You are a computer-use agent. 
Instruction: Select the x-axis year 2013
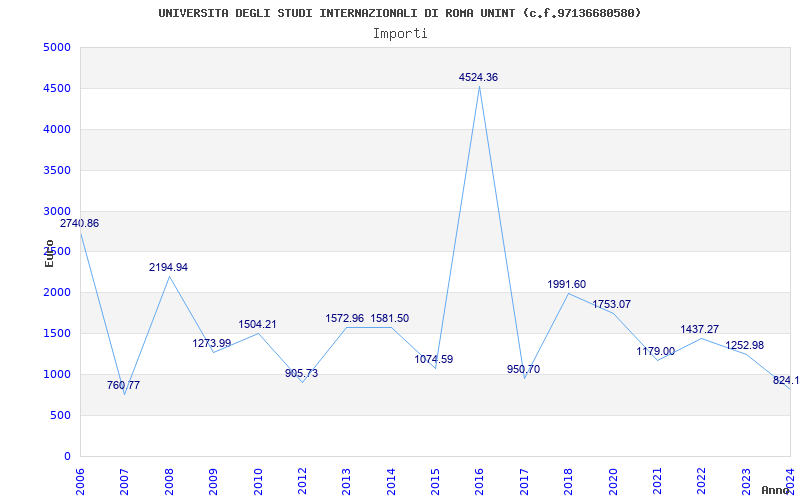click(x=346, y=482)
